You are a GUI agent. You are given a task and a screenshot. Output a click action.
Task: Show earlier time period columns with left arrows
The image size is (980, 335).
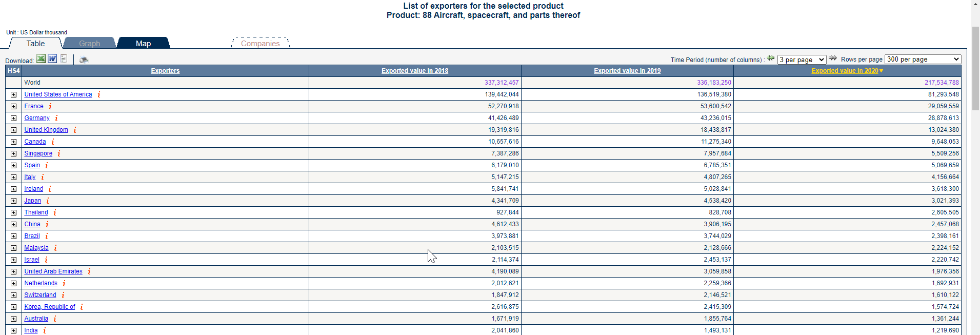coord(771,58)
